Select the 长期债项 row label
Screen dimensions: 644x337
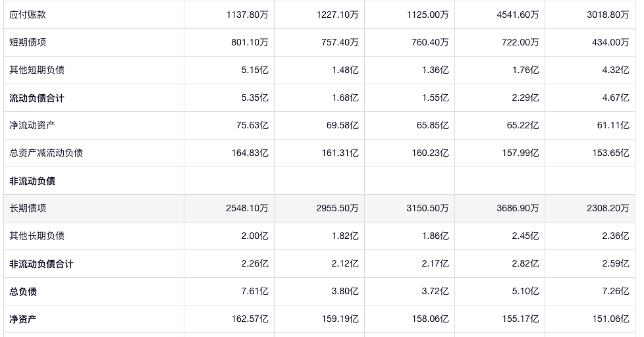[28, 208]
